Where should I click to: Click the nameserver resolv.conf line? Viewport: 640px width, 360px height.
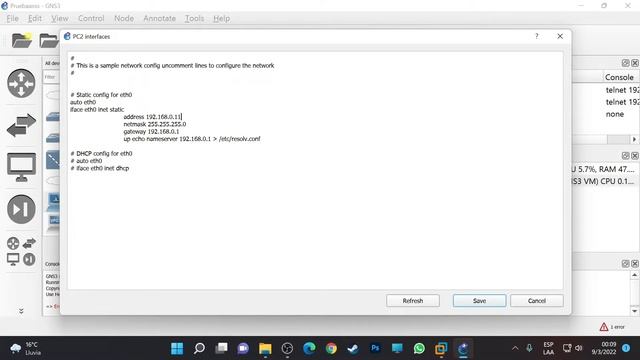[x=192, y=139]
